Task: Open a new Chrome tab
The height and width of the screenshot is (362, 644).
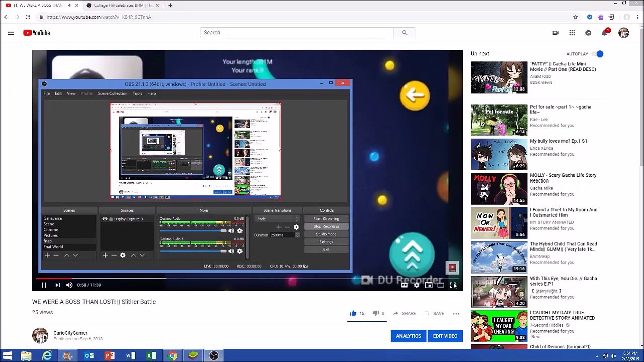Action: tap(170, 5)
